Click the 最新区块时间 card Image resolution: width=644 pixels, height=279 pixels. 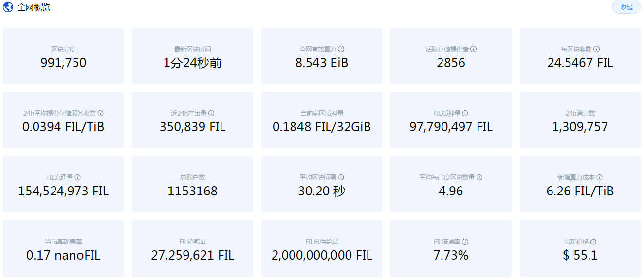pos(192,56)
